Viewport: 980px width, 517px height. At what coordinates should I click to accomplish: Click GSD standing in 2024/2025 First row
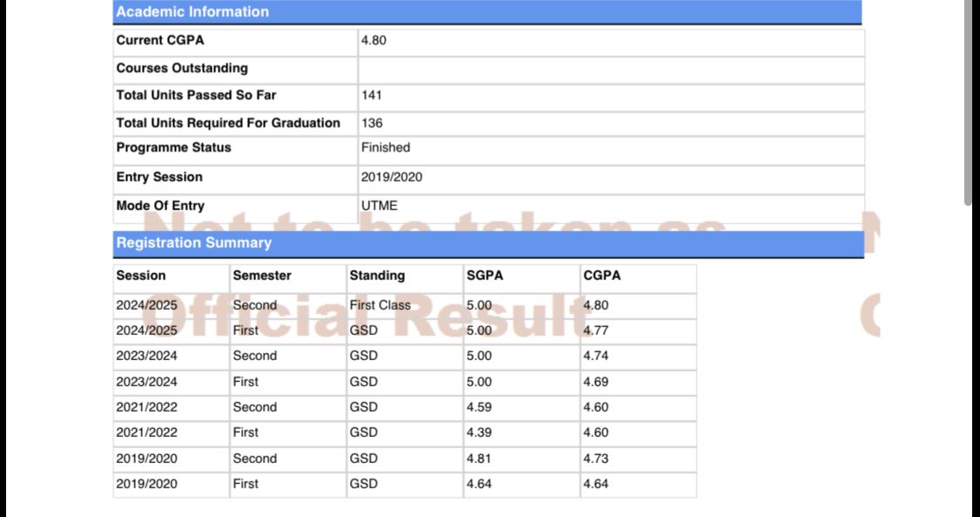[x=364, y=330]
